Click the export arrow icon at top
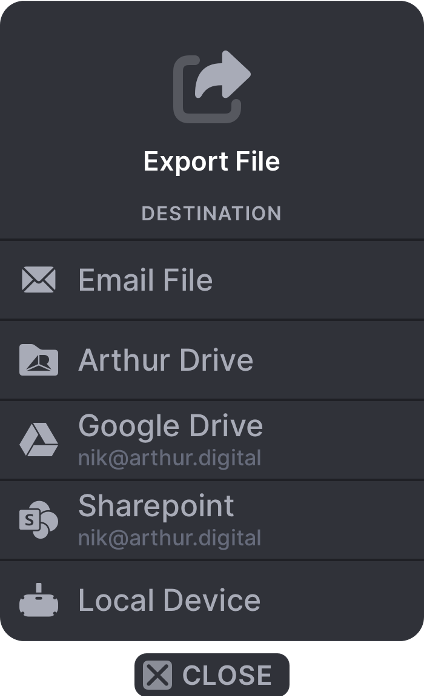Image resolution: width=424 pixels, height=696 pixels. (212, 87)
